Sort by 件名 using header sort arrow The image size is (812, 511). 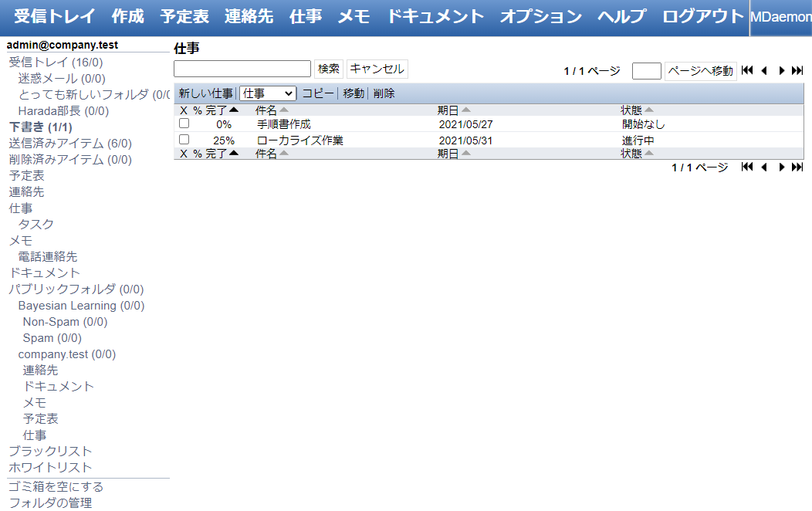(283, 110)
